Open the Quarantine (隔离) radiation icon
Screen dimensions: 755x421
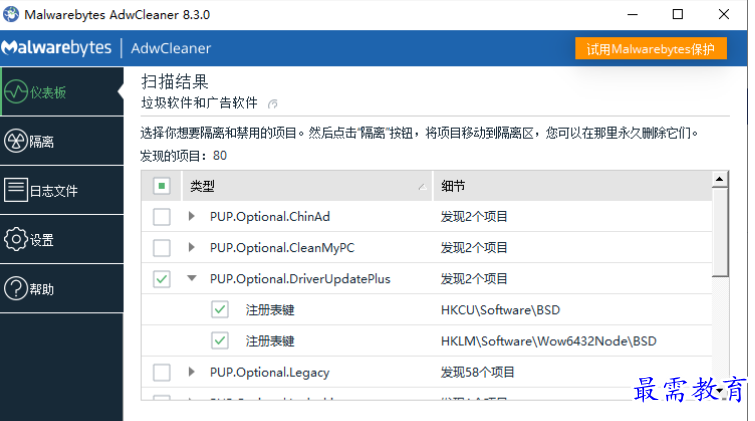[x=16, y=141]
